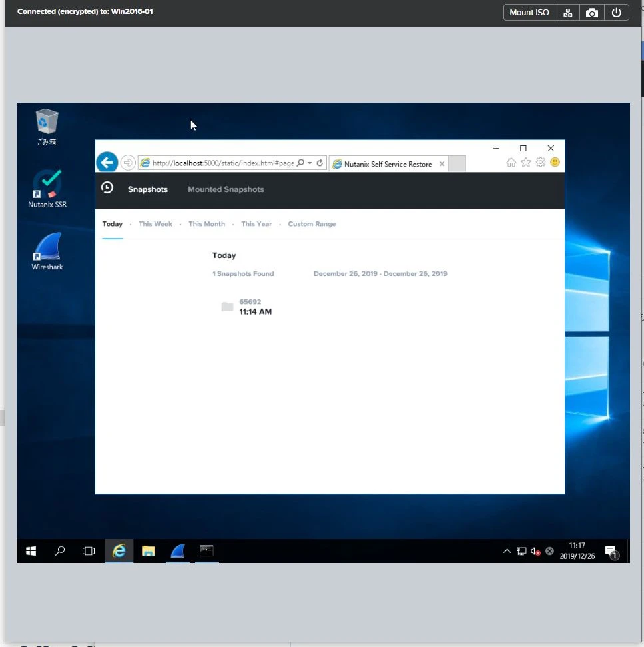Image resolution: width=644 pixels, height=647 pixels.
Task: Click the snapshot ID 65692 text
Action: tap(250, 302)
